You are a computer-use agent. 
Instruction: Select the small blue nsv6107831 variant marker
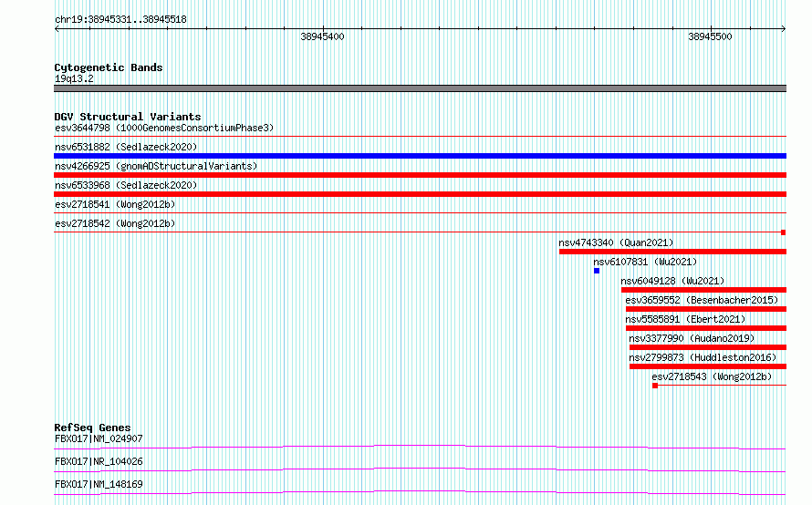[597, 271]
